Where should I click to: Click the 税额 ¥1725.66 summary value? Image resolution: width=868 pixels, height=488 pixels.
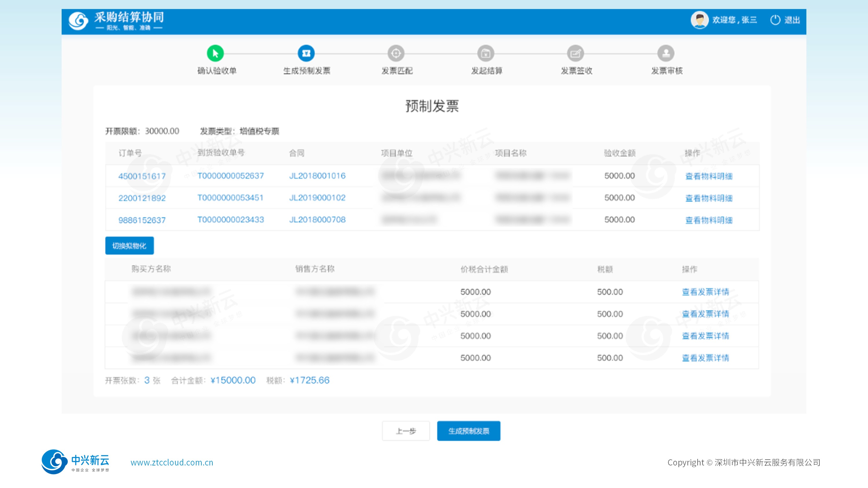tap(309, 380)
